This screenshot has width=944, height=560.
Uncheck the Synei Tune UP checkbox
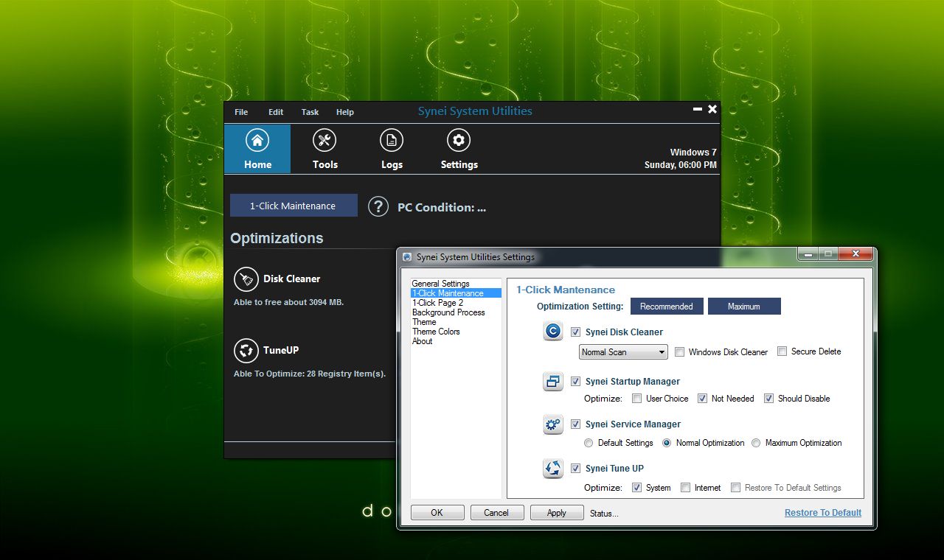576,469
